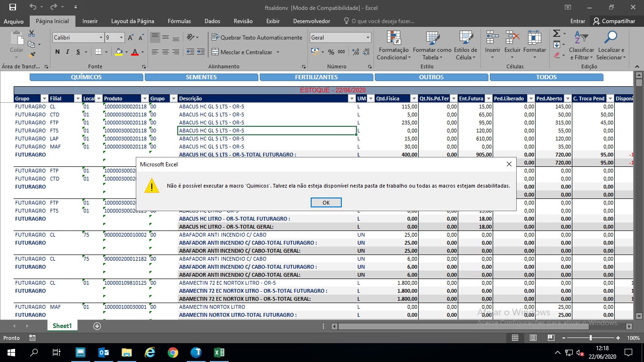The width and height of the screenshot is (644, 362).
Task: Switch to the Desenvolvedor tab
Action: (312, 21)
